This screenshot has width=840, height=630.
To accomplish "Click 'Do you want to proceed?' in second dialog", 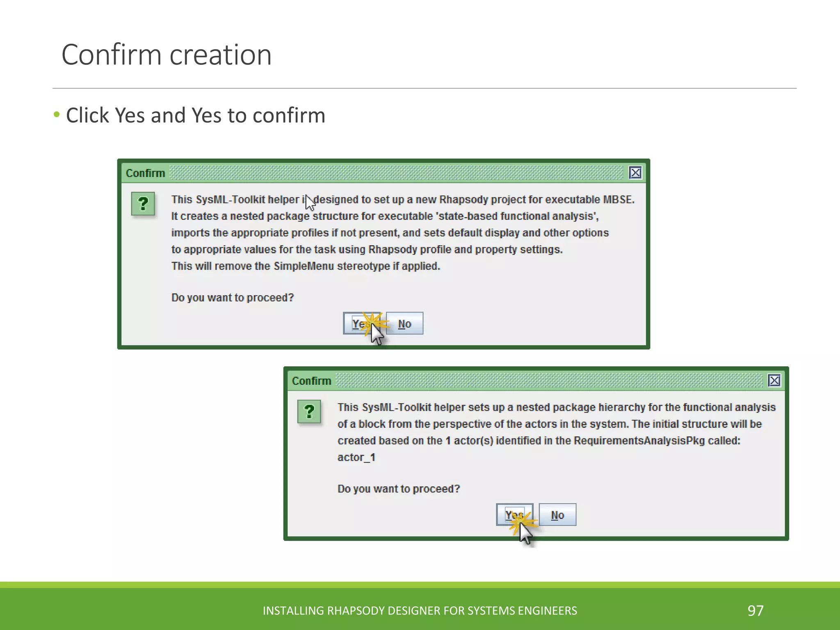I will [x=399, y=488].
